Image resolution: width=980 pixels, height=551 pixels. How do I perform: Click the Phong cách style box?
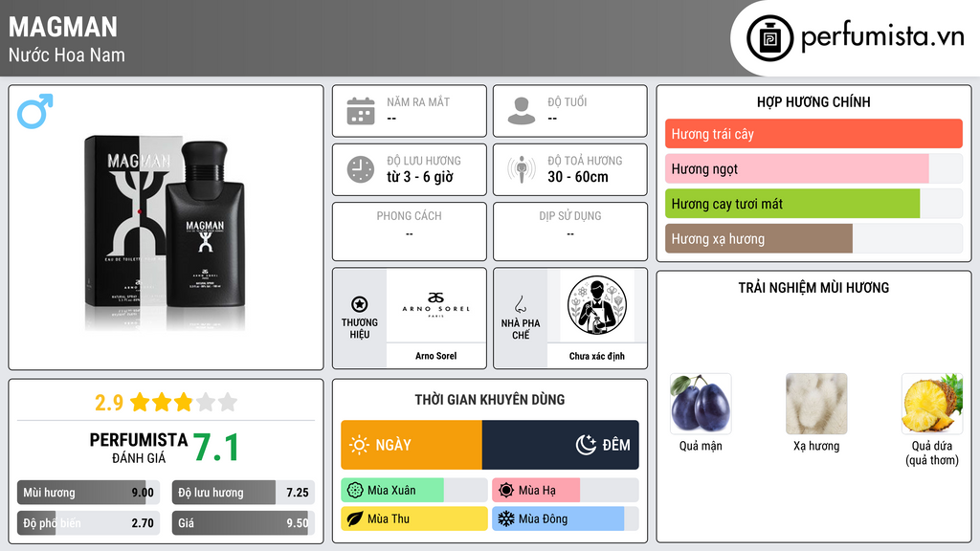tap(410, 231)
